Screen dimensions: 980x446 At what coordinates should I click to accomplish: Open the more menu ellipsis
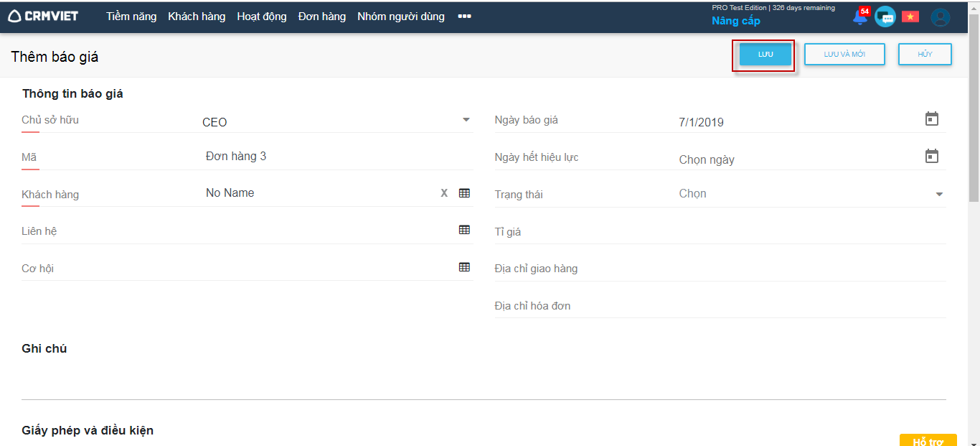[x=464, y=16]
